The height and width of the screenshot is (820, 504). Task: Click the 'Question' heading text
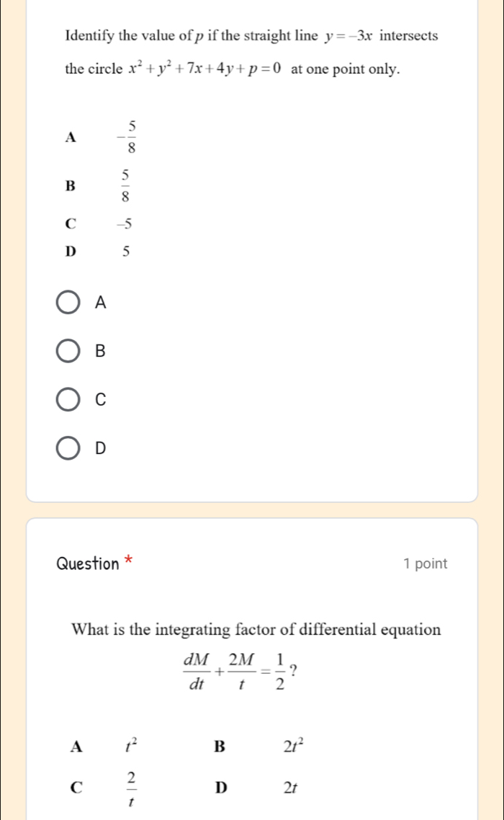coord(86,563)
